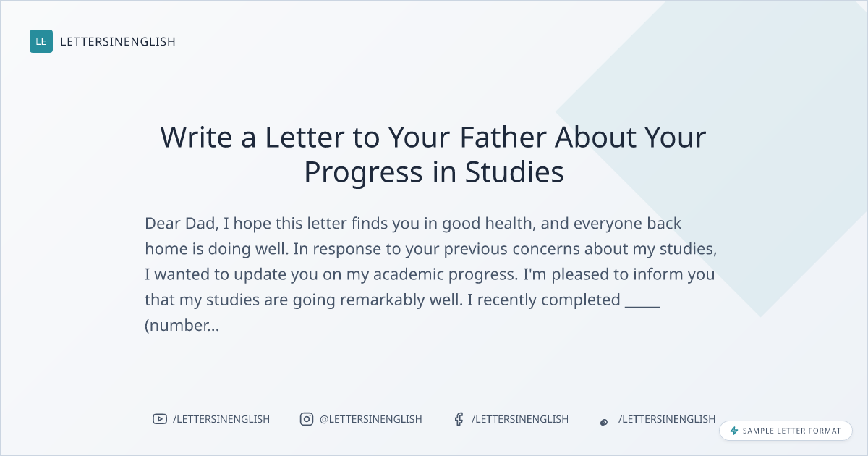Image resolution: width=868 pixels, height=456 pixels.
Task: Click the YouTube play icon
Action: click(x=159, y=419)
